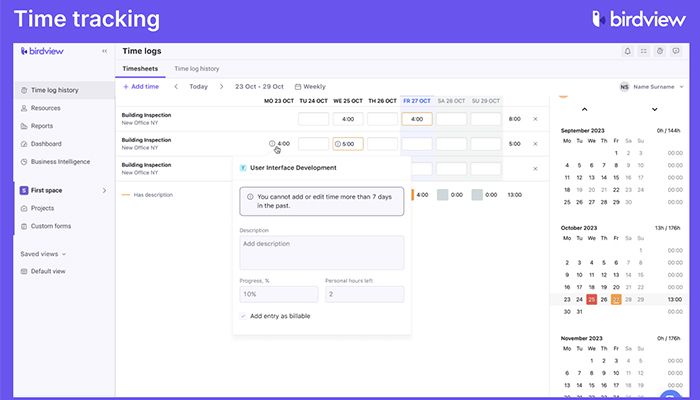Toggle Add entry as billable checkbox
Screen dimensions: 700x400
tap(243, 316)
